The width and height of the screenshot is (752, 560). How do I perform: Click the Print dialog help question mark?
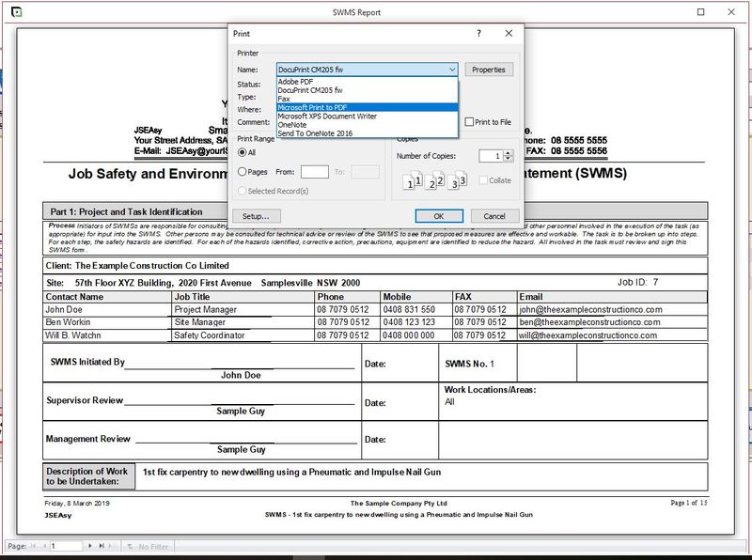(478, 33)
